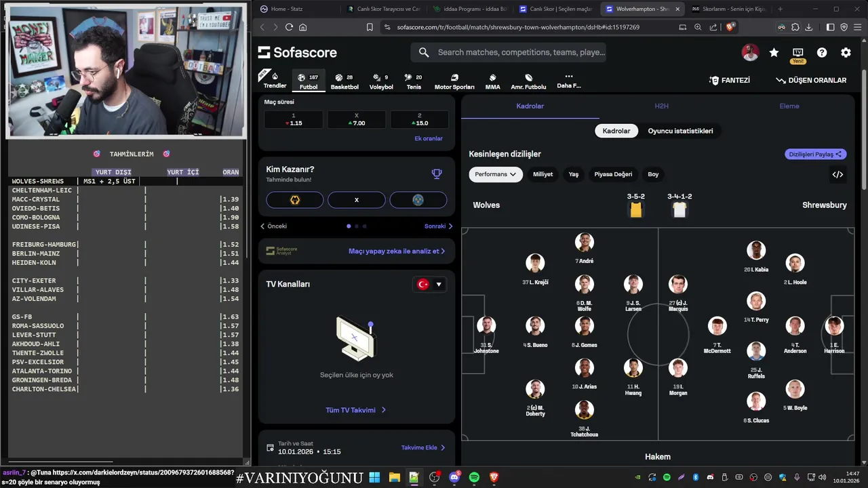Open the Turkey flag country dropdown
The image size is (868, 488).
(430, 285)
